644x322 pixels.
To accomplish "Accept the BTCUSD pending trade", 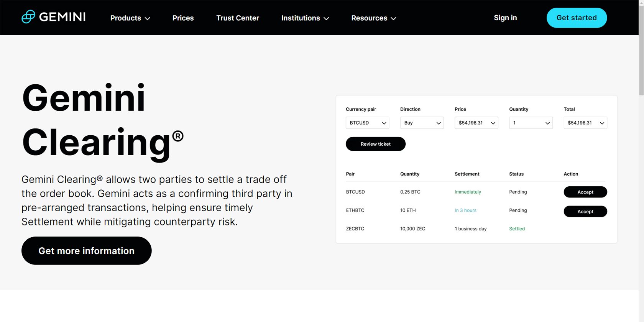I will tap(585, 192).
